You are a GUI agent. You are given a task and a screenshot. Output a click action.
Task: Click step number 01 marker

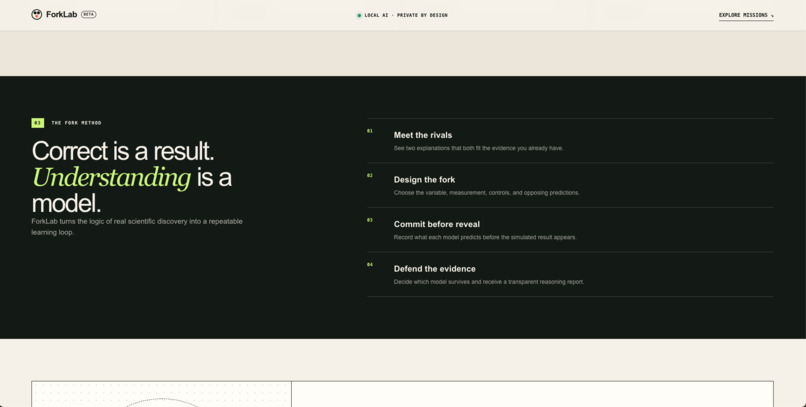[x=370, y=131]
